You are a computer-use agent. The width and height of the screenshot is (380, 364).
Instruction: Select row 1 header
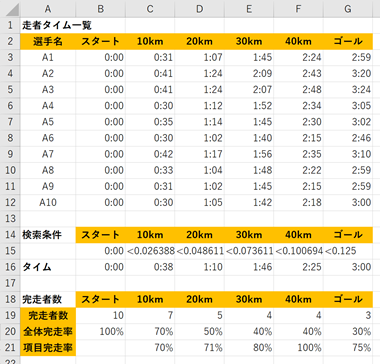tap(10, 25)
